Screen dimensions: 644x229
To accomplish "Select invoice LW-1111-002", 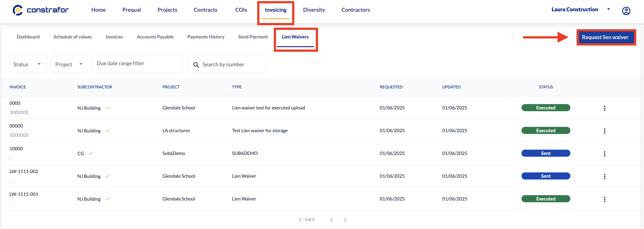I will tap(24, 171).
